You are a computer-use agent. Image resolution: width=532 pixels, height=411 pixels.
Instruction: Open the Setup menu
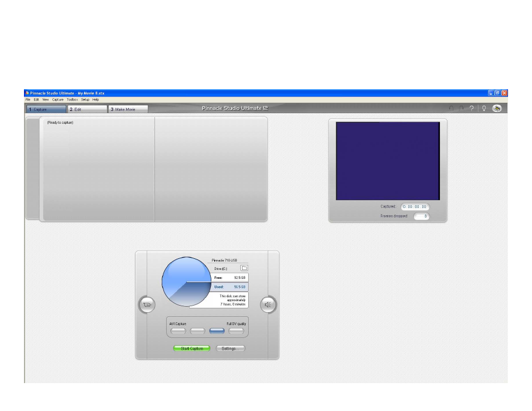pyautogui.click(x=85, y=100)
